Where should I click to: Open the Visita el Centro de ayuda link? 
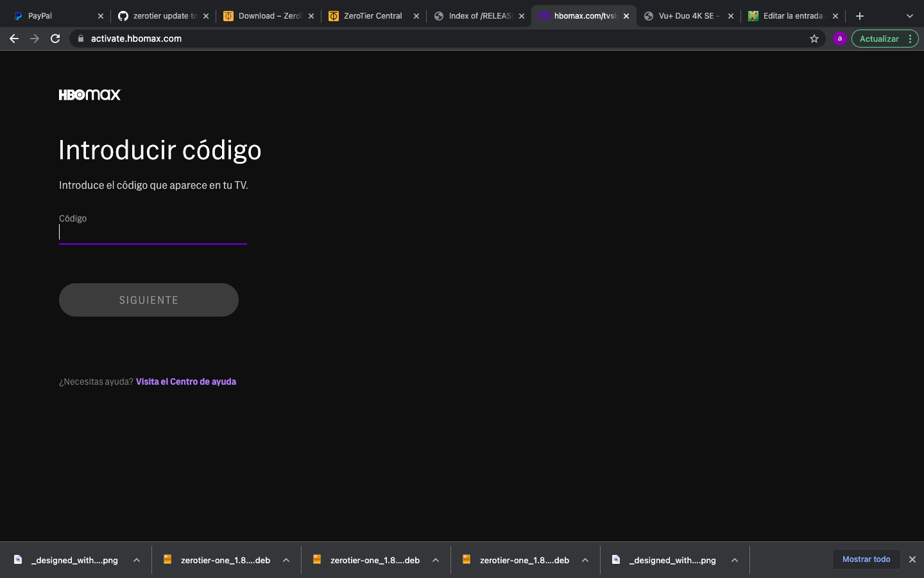click(186, 381)
